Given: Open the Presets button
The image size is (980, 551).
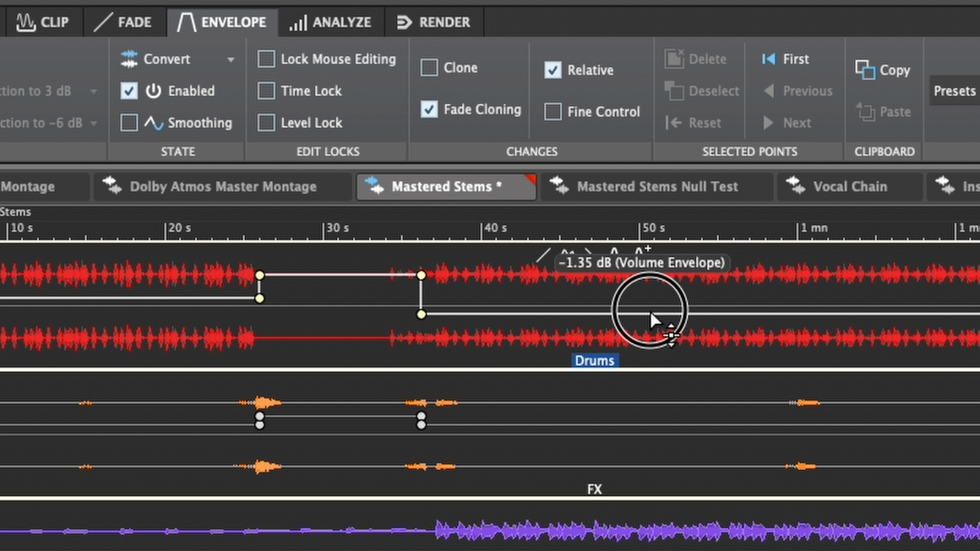Looking at the screenshot, I should click(954, 91).
